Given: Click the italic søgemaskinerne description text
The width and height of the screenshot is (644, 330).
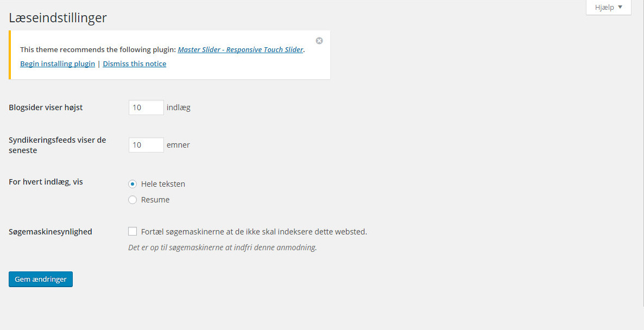Looking at the screenshot, I should (x=223, y=247).
